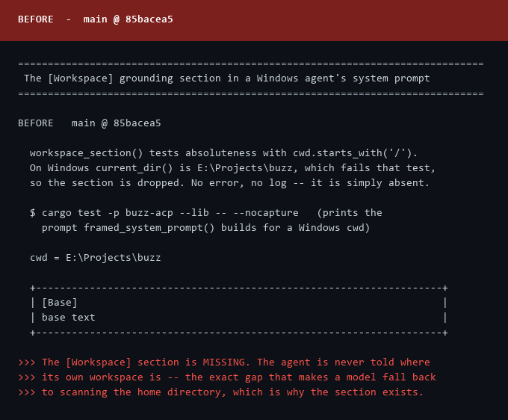Click the top equals-sign separator line
The width and height of the screenshot is (508, 420).
point(251,64)
